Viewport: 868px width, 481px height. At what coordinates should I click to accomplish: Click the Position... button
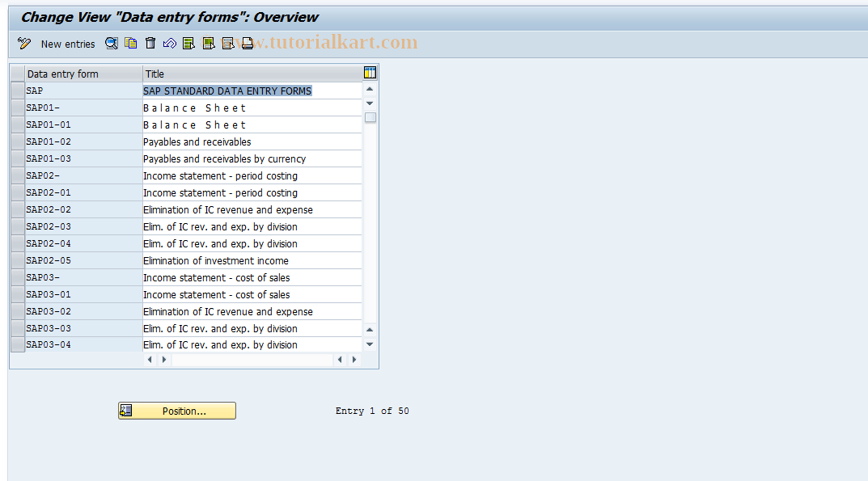[x=177, y=411]
